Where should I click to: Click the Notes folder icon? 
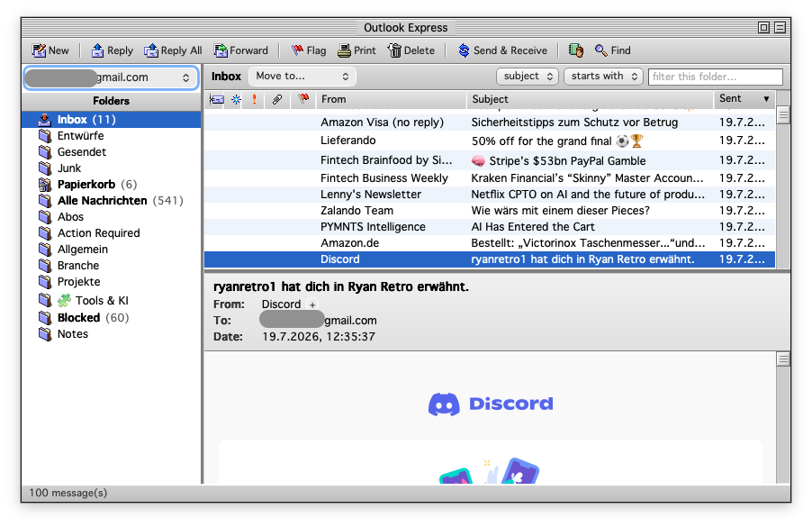[x=45, y=333]
